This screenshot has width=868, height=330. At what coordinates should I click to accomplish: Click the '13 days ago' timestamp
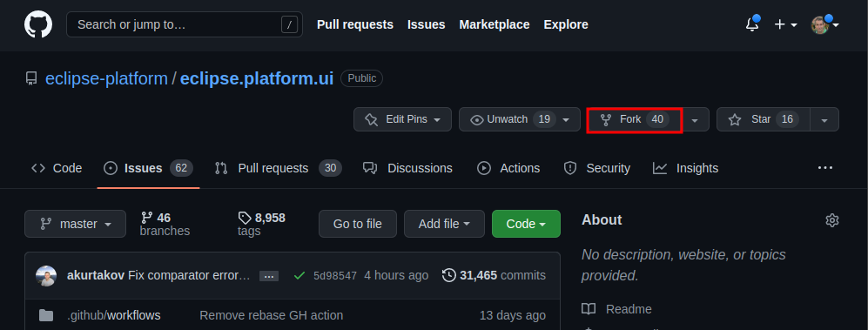(x=512, y=315)
